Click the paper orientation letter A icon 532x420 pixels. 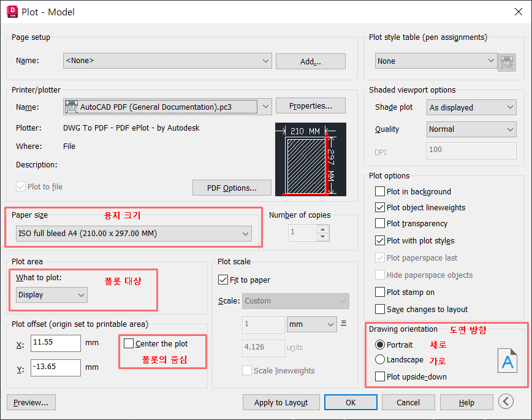click(507, 361)
